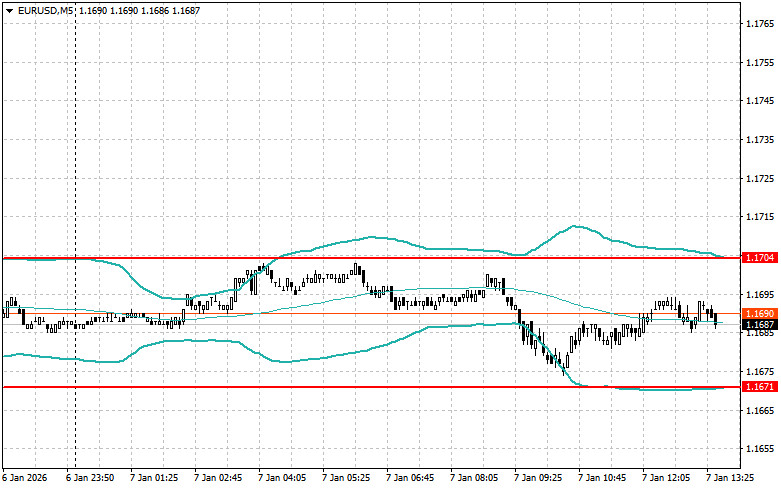Click the EURUSD,M5 chart title text

(43, 10)
